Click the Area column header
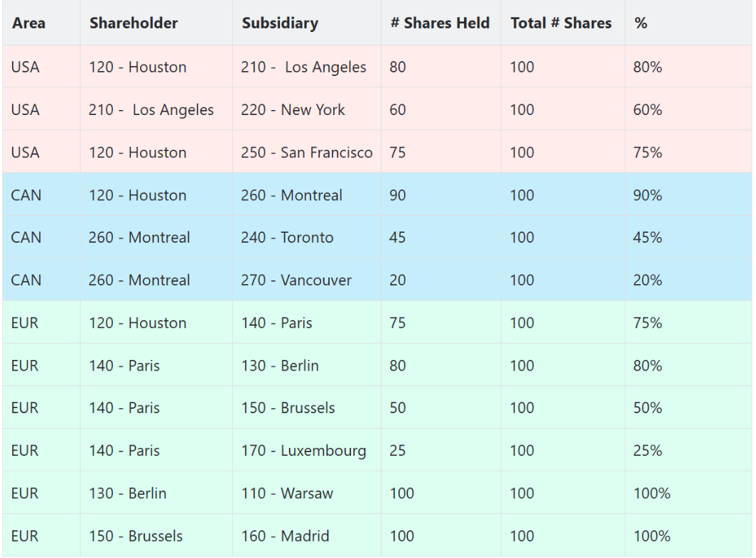The height and width of the screenshot is (558, 756). point(41,23)
